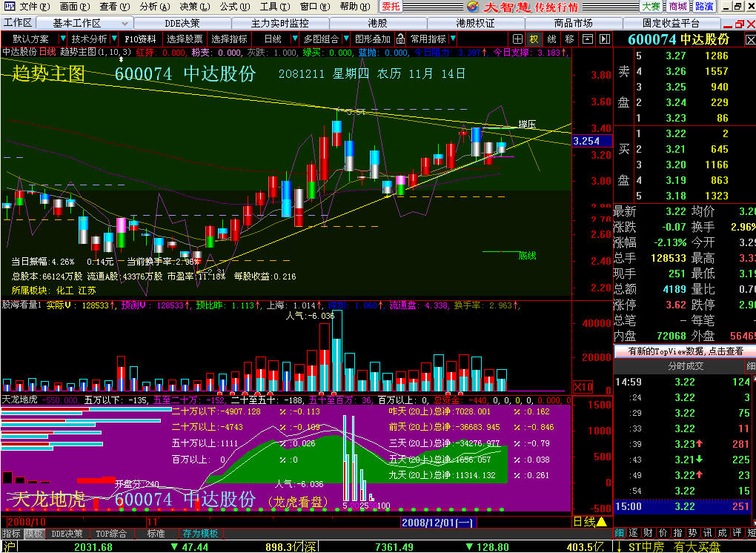Click the side panel collapse arrow icon
The image size is (756, 553).
[605, 39]
